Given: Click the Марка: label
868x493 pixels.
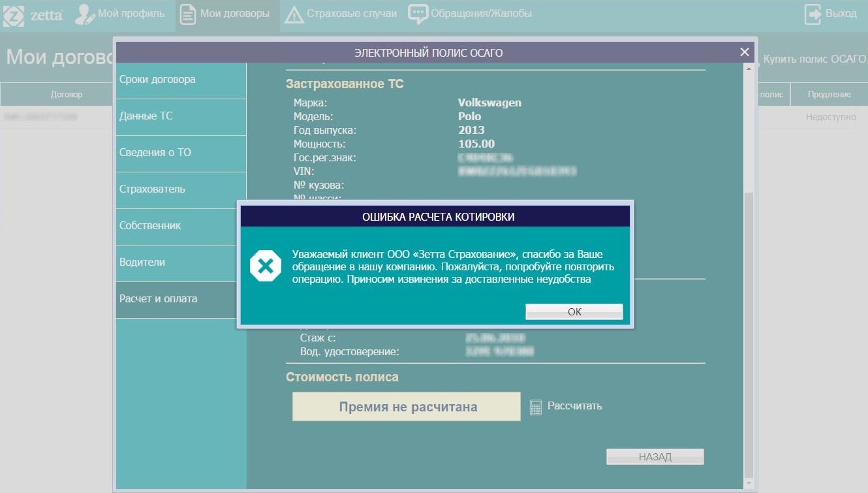Looking at the screenshot, I should pos(310,103).
